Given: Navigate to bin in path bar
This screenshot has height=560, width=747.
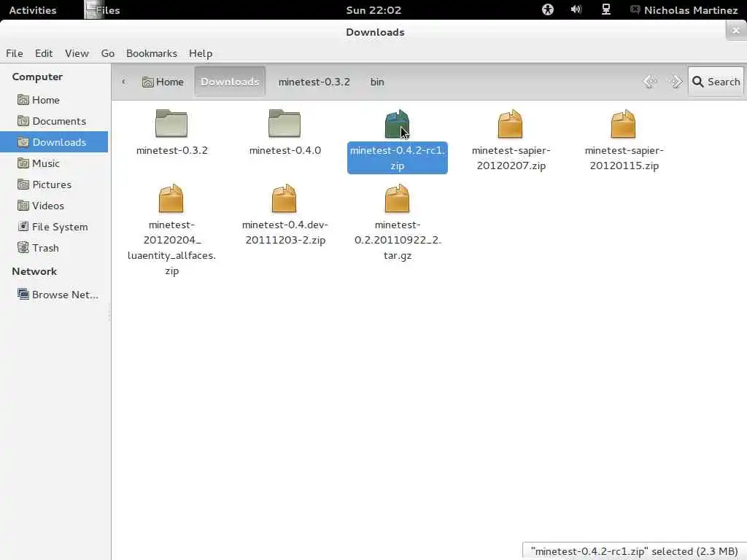Looking at the screenshot, I should (x=377, y=82).
